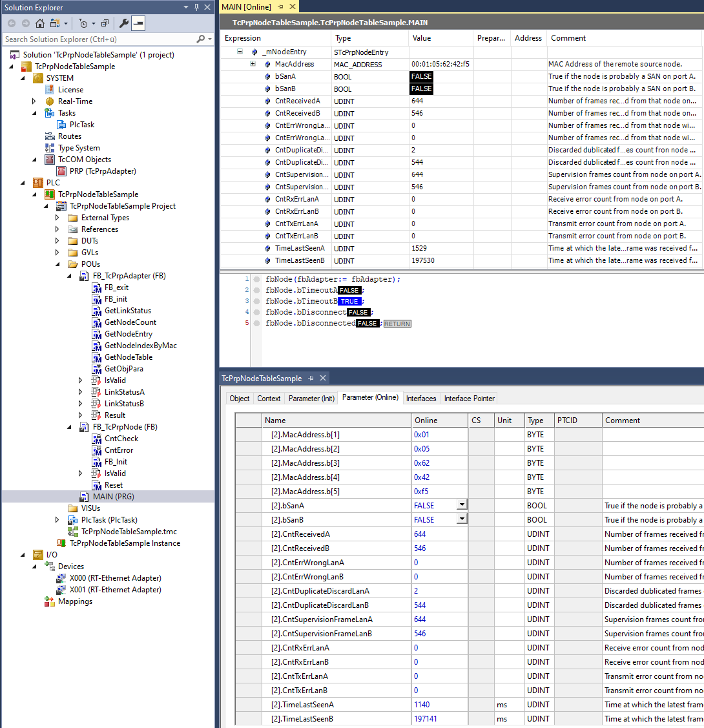Click the Home icon in Solution Explorer toolbar
Image resolution: width=704 pixels, height=728 pixels.
click(x=40, y=23)
